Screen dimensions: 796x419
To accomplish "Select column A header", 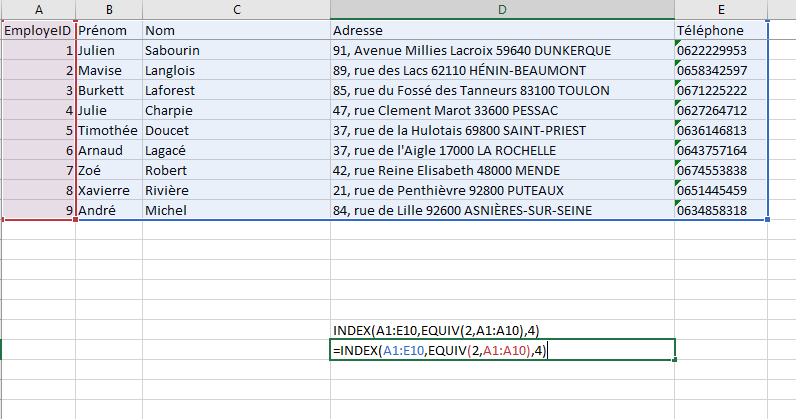I will (39, 10).
